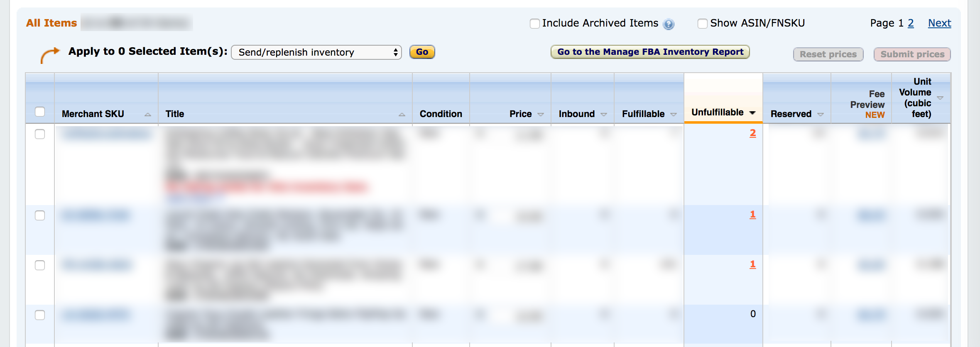Image resolution: width=980 pixels, height=347 pixels.
Task: Sort by Fulfillable using its arrow
Action: click(674, 115)
